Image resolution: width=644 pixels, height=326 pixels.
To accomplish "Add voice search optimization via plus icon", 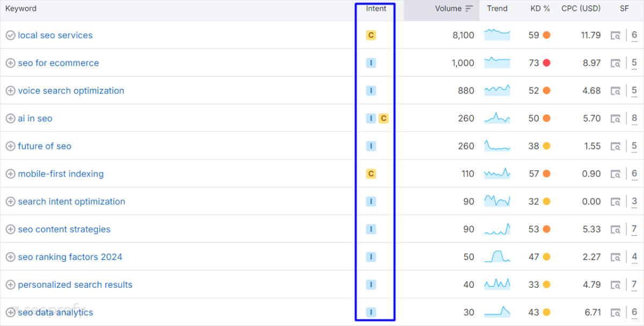I will tap(10, 91).
